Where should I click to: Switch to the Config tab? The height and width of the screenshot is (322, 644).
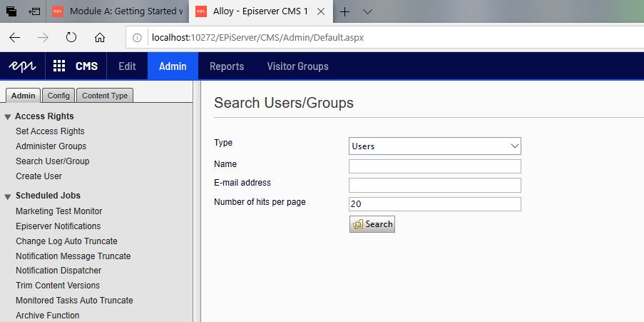point(58,96)
